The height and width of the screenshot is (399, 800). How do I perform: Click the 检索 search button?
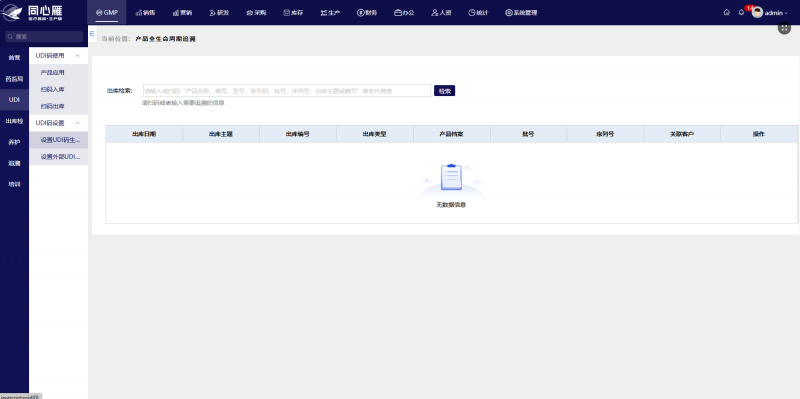444,91
